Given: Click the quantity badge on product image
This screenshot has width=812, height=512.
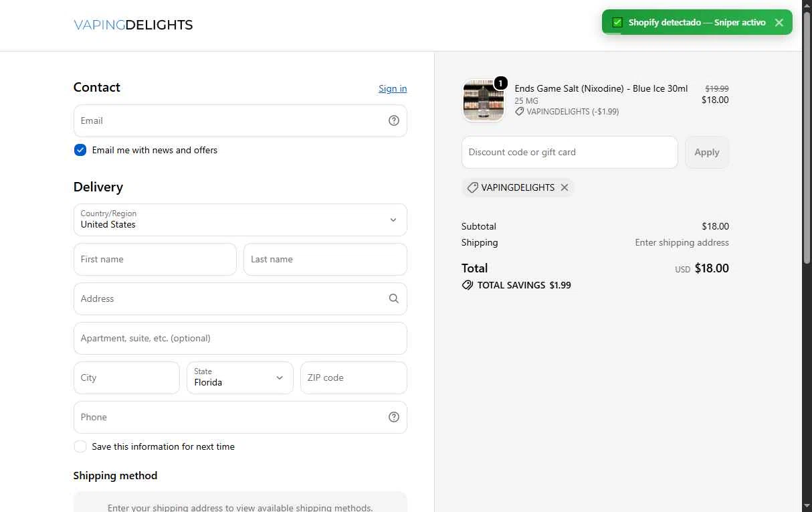Looking at the screenshot, I should coord(500,84).
